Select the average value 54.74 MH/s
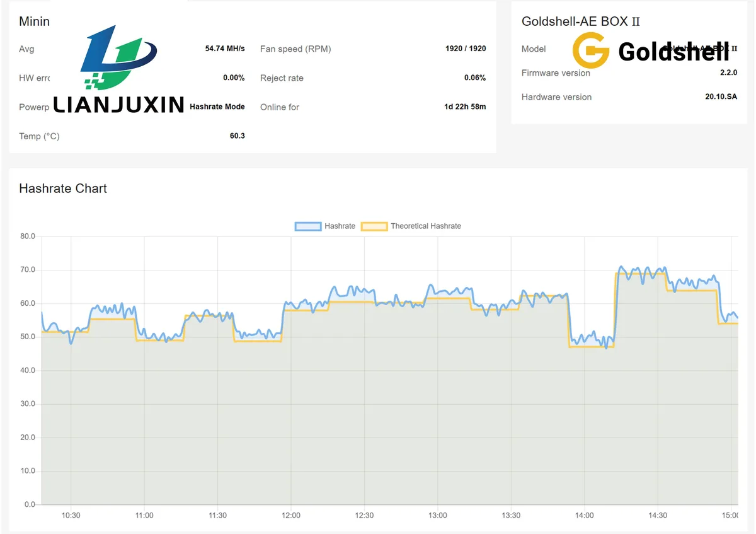 coord(225,49)
